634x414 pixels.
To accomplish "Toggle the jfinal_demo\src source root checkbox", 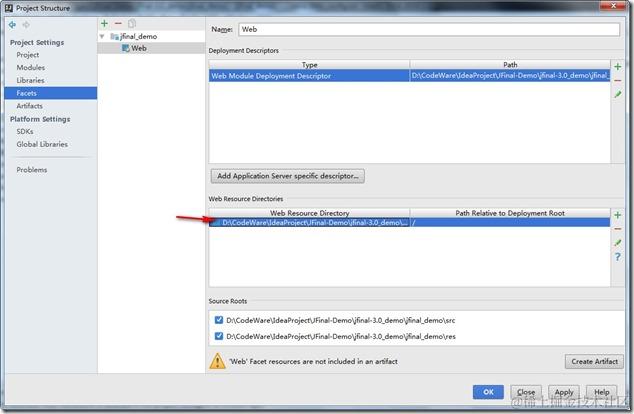I will pos(219,320).
